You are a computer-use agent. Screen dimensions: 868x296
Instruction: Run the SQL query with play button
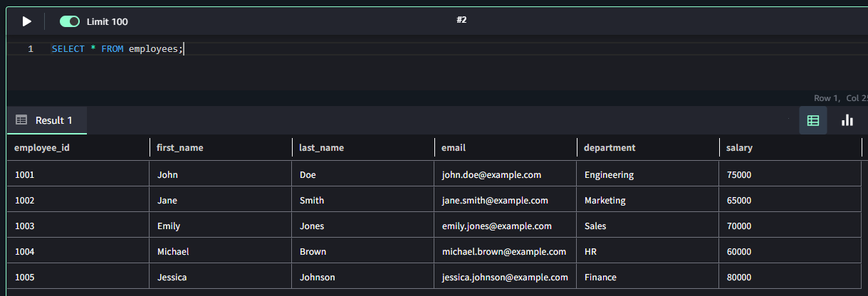pos(27,21)
